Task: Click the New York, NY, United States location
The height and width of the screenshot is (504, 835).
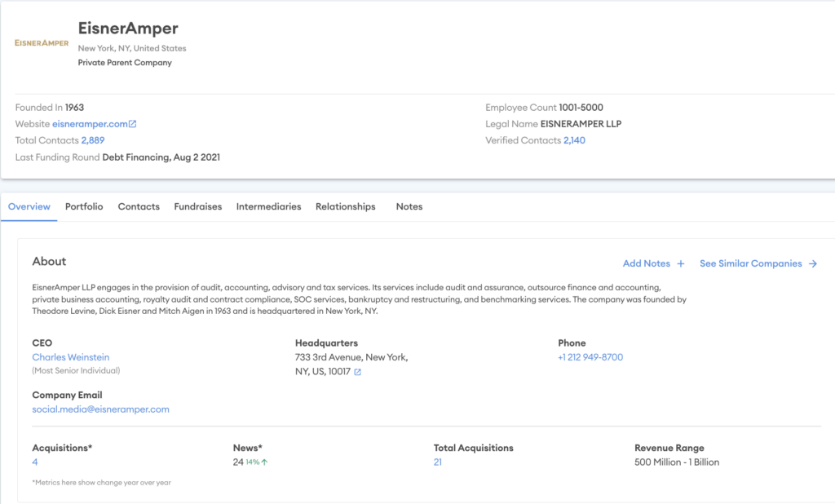Action: pyautogui.click(x=132, y=48)
